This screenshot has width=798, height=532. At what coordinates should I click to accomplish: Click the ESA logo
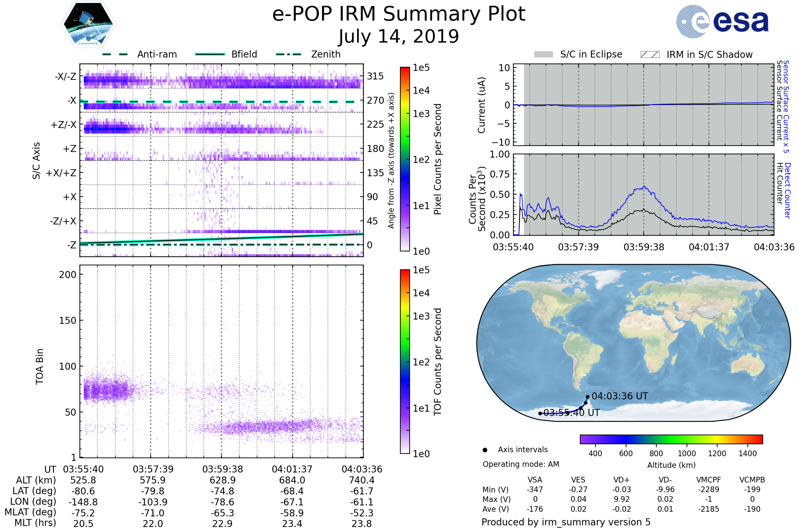(722, 21)
